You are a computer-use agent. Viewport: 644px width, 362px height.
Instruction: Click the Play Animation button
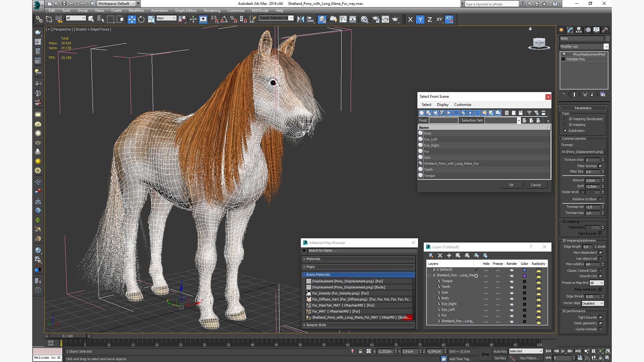[x=563, y=351]
